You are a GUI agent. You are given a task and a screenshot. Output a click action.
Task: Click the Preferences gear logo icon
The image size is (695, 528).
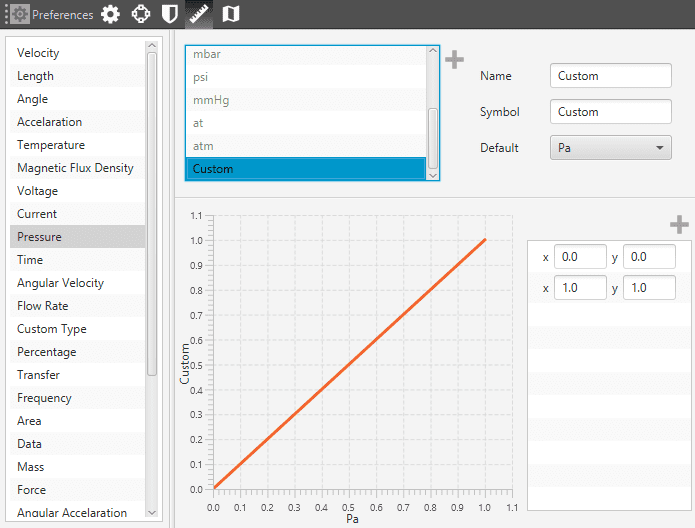pos(20,14)
